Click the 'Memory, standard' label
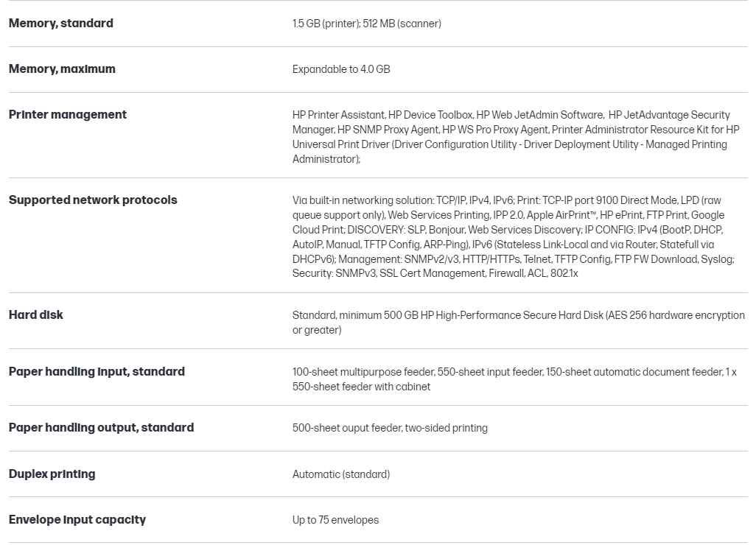This screenshot has width=756, height=545. pyautogui.click(x=61, y=24)
